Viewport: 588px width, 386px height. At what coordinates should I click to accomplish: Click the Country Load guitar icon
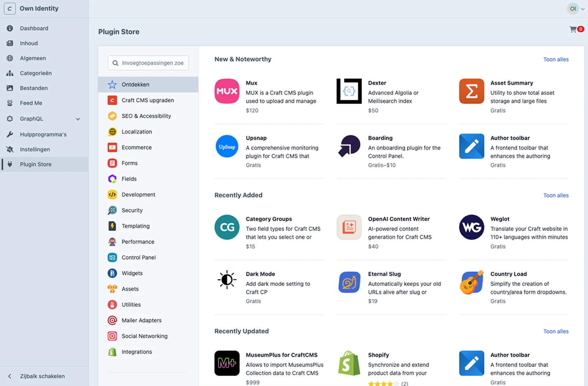click(471, 282)
